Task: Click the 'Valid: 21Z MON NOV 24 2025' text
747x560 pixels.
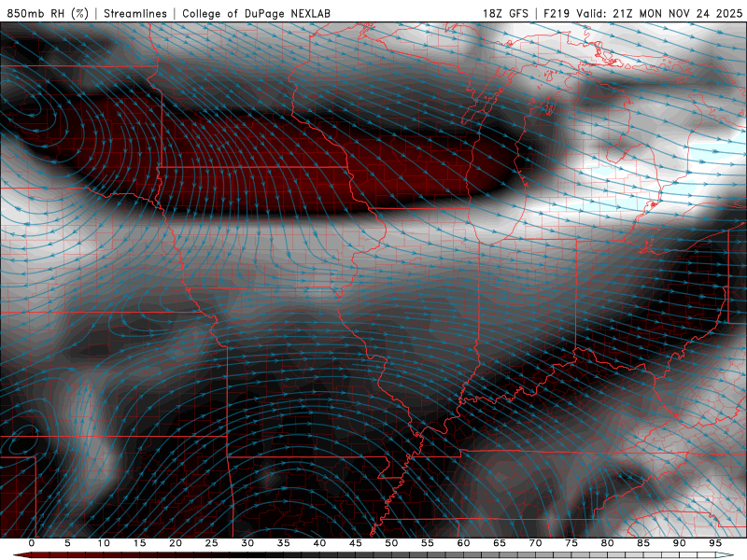Action: 659,13
